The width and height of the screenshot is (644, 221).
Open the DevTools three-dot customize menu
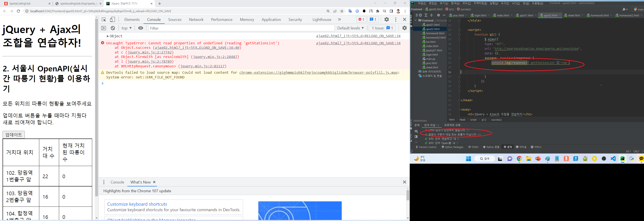point(395,19)
